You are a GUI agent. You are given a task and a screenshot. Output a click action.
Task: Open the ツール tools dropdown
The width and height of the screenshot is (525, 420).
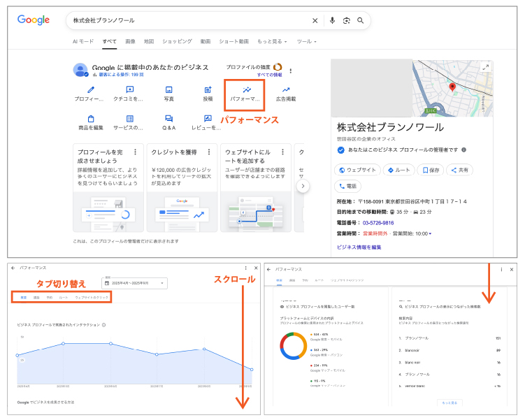pyautogui.click(x=306, y=42)
